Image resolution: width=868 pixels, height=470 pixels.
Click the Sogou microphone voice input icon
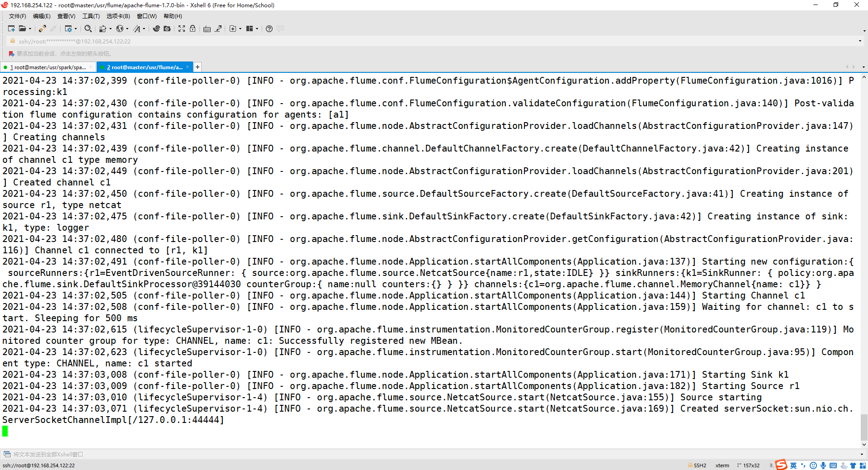coord(823,465)
